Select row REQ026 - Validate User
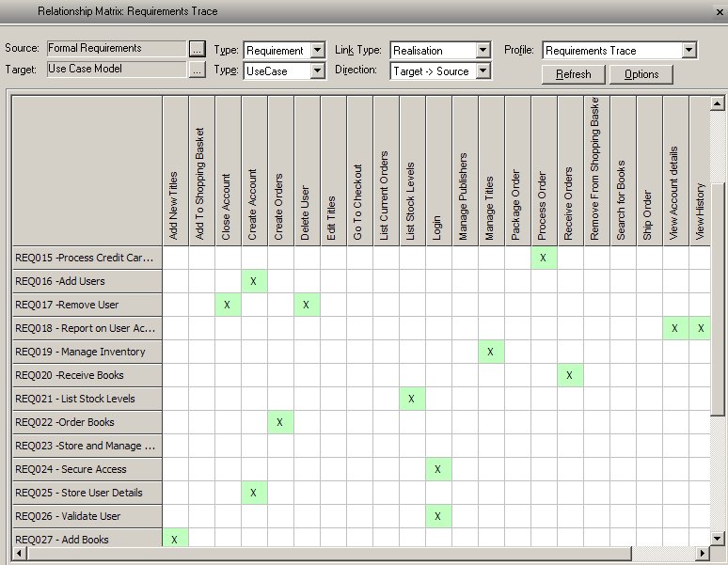728x565 pixels. point(87,516)
